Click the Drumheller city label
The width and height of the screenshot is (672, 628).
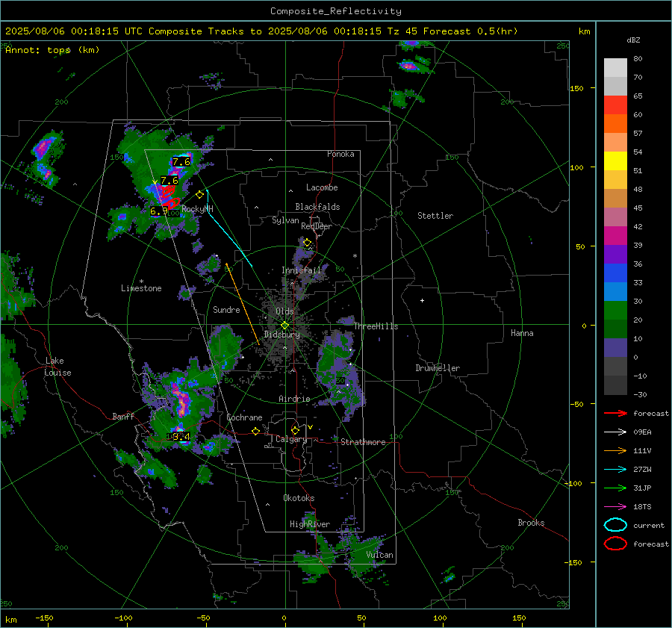click(x=438, y=368)
